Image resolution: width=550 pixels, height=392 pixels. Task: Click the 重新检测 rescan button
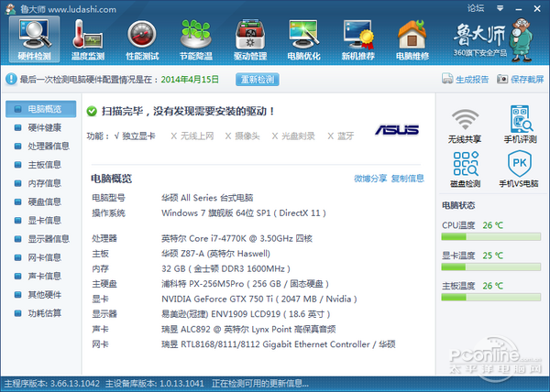pyautogui.click(x=257, y=80)
